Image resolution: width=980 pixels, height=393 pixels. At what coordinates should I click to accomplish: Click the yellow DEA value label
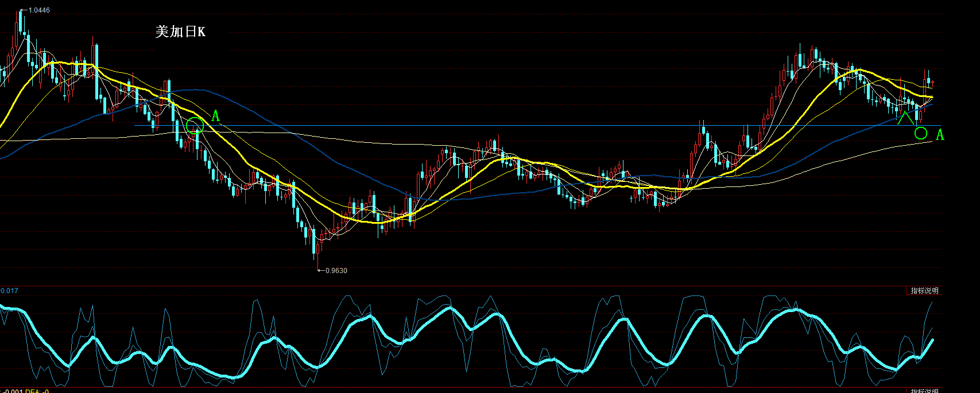pos(37,391)
